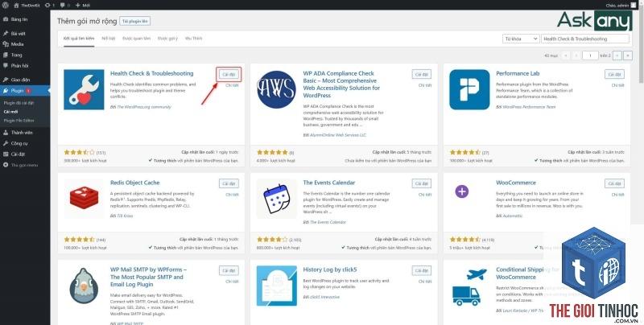
Task: Go to next results page arrow
Action: point(617,55)
